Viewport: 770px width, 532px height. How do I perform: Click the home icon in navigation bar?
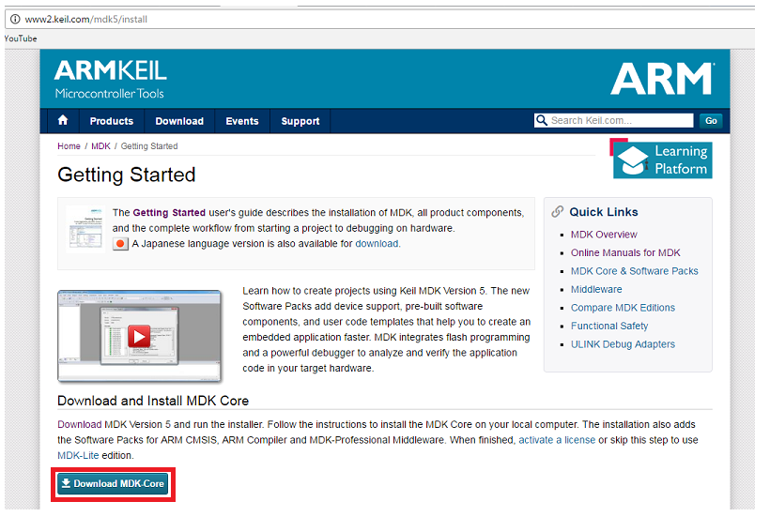[63, 120]
